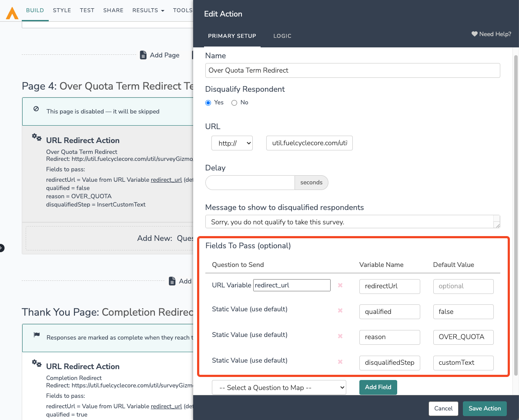Click the flag icon on Thank You page
The width and height of the screenshot is (519, 420).
[36, 335]
